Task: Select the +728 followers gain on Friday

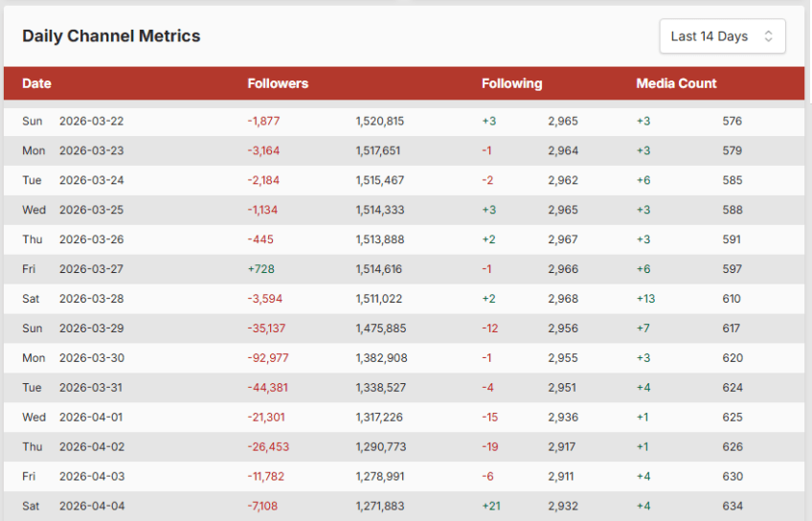Action: pos(260,269)
